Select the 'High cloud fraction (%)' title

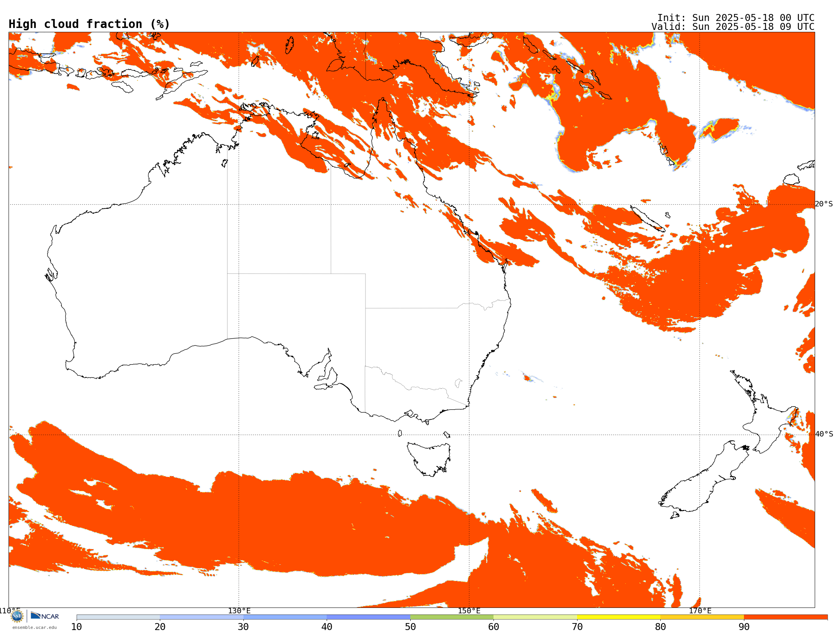click(x=89, y=24)
